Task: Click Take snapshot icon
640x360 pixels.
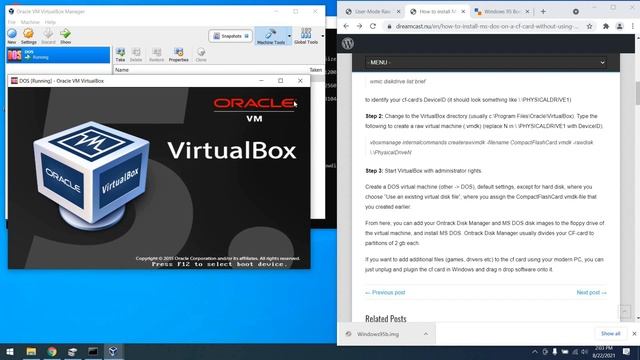Action: 120,55
